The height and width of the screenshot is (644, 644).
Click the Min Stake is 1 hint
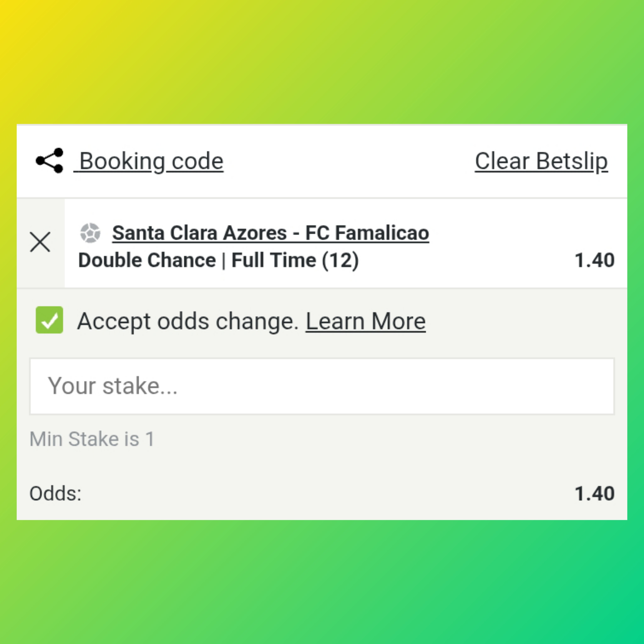[92, 439]
